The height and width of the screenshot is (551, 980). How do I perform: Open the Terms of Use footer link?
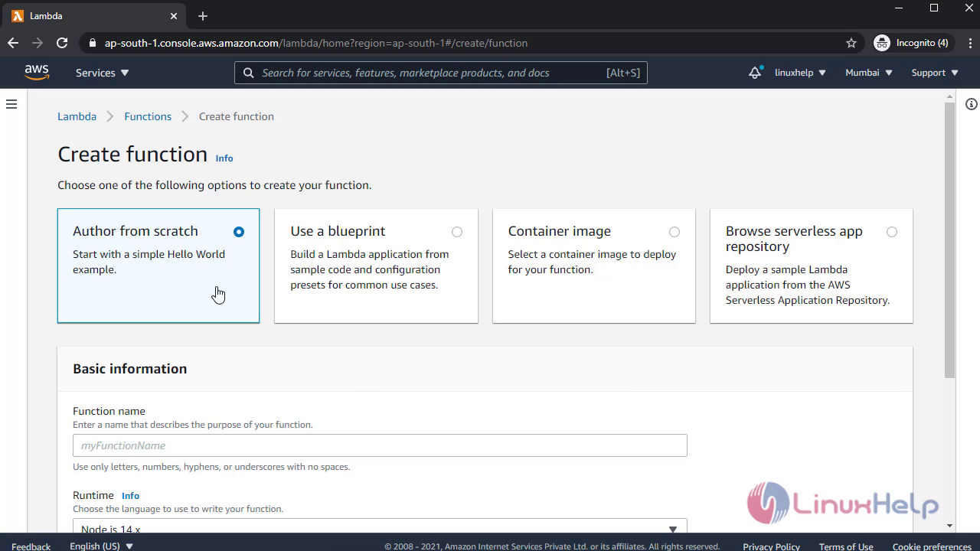point(846,546)
